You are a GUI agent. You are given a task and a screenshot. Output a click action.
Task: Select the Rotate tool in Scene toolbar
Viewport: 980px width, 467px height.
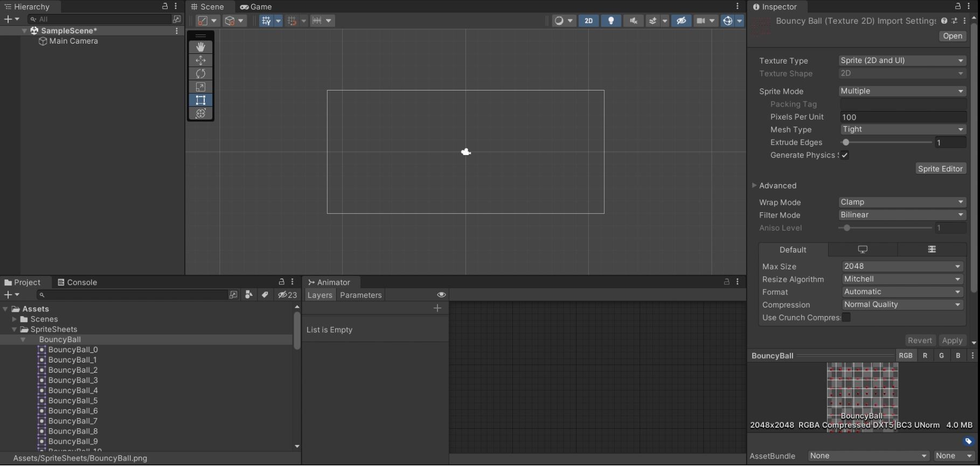[200, 74]
